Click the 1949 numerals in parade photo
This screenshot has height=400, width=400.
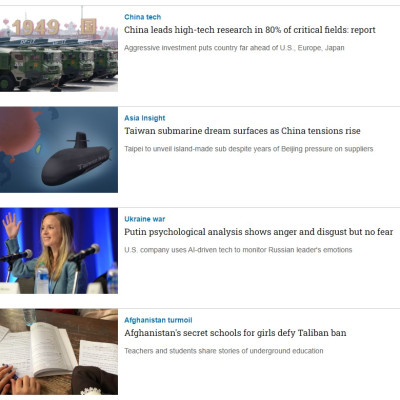point(35,27)
